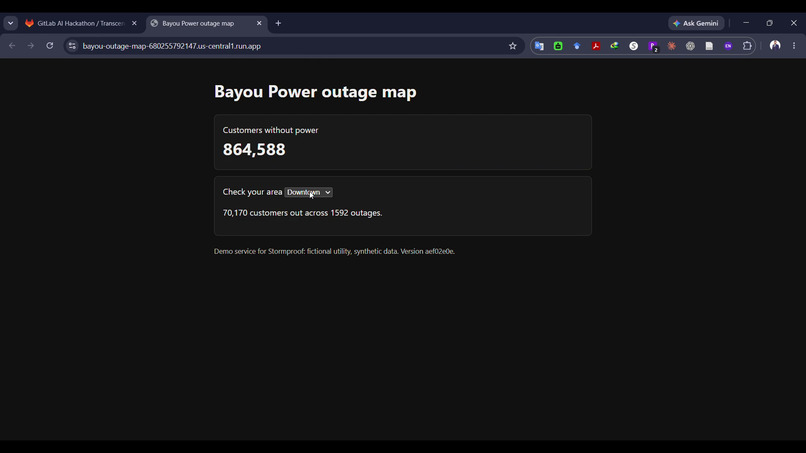Click the Ask Gemini button

point(696,23)
